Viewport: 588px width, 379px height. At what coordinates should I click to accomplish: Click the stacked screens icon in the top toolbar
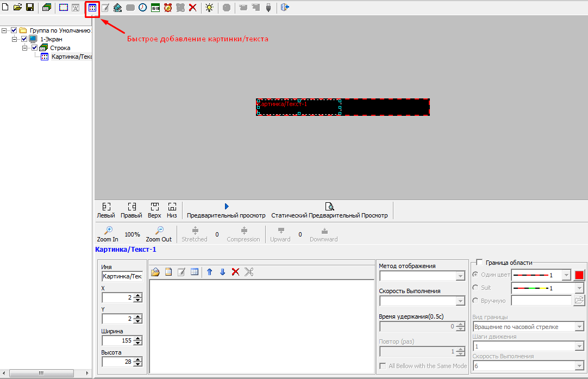[x=47, y=8]
